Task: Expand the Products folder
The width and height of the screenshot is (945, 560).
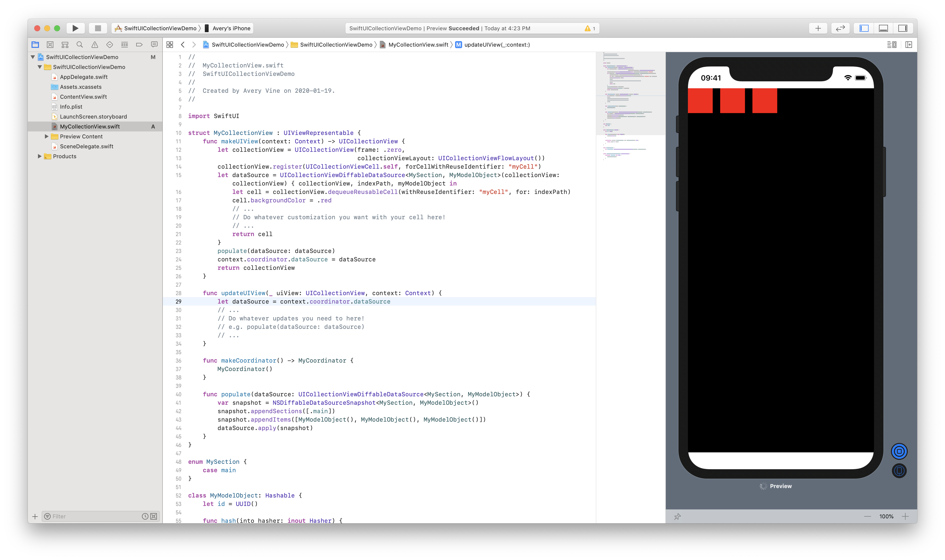Action: (x=40, y=156)
